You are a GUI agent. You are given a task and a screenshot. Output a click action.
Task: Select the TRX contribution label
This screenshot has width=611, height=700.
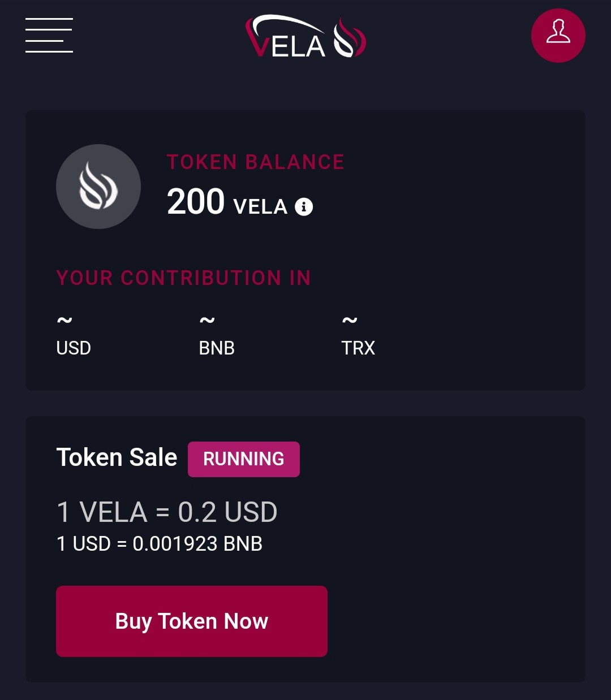click(x=358, y=348)
